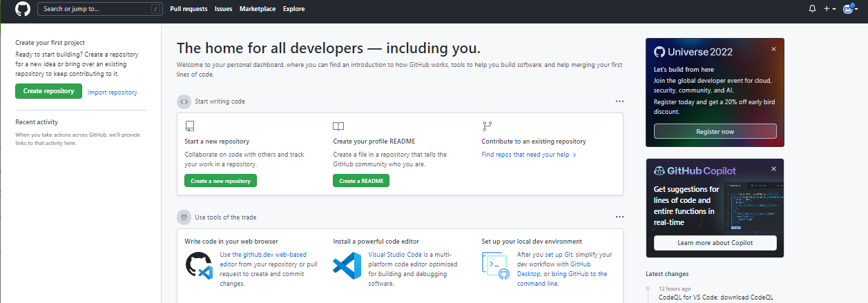The height and width of the screenshot is (303, 868).
Task: Click the GitHub Desktop terminal icon
Action: pyautogui.click(x=496, y=265)
